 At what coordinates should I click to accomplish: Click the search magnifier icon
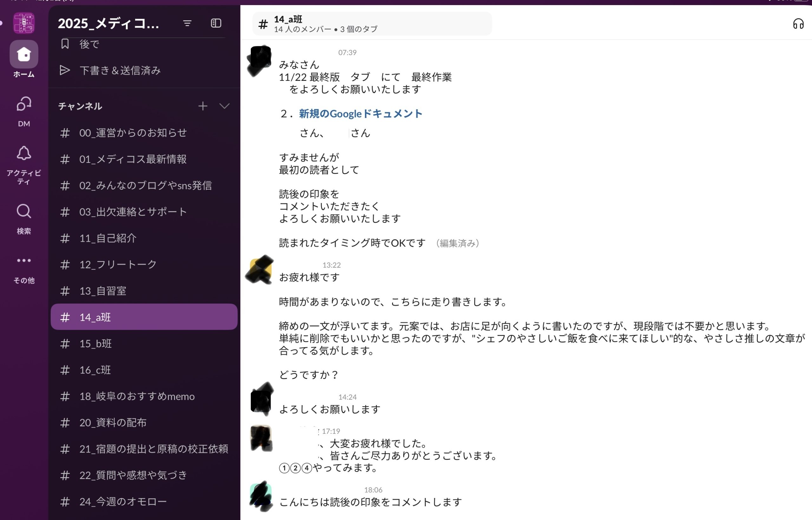(x=24, y=211)
